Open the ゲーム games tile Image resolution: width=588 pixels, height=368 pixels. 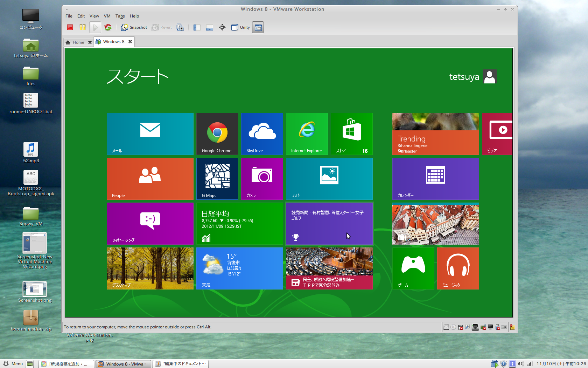413,268
